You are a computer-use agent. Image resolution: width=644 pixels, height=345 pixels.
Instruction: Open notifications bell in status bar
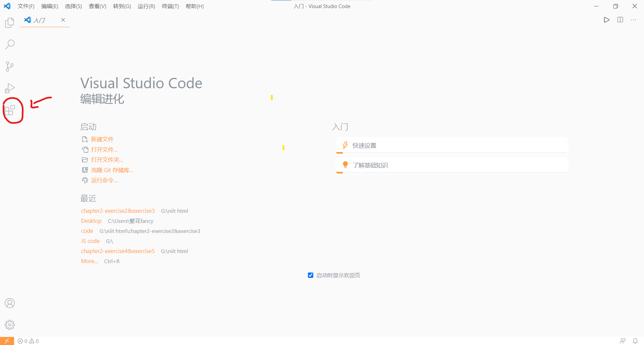[x=635, y=341]
